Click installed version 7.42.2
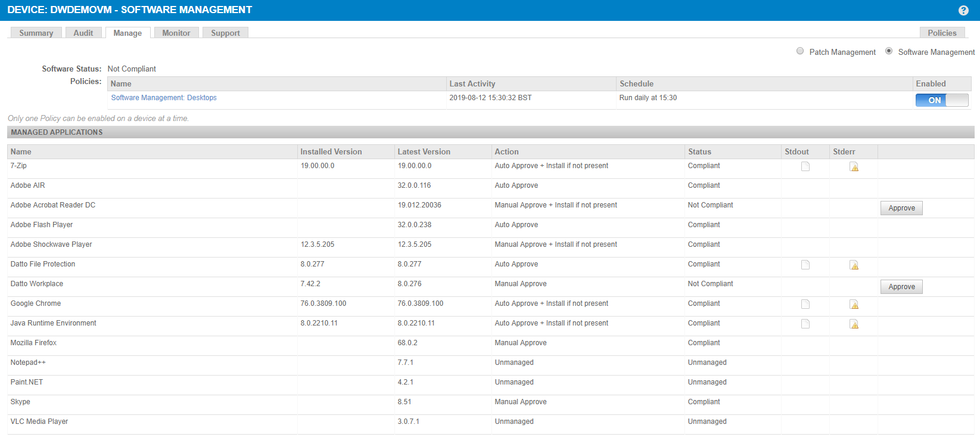980x440 pixels. (310, 284)
